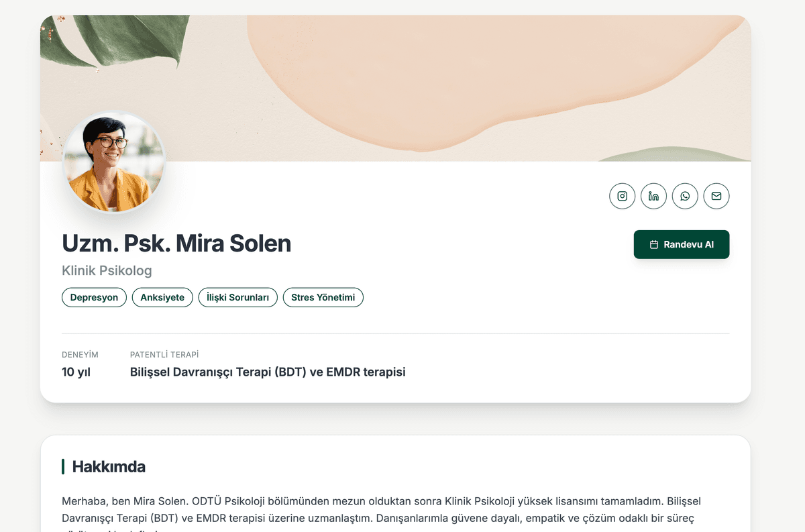Screen dimensions: 805x532
Task: Choose the Stres Yönetimi tag
Action: 323,297
